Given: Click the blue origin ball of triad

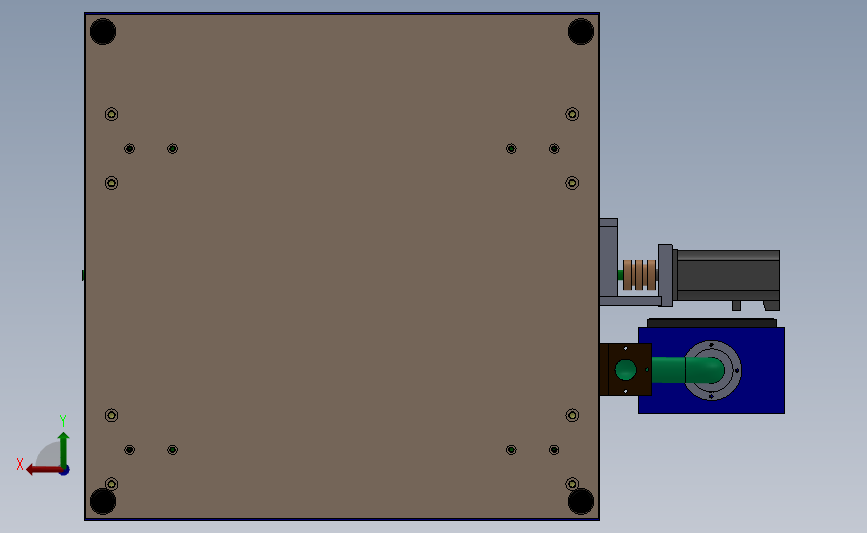Looking at the screenshot, I should [x=65, y=471].
